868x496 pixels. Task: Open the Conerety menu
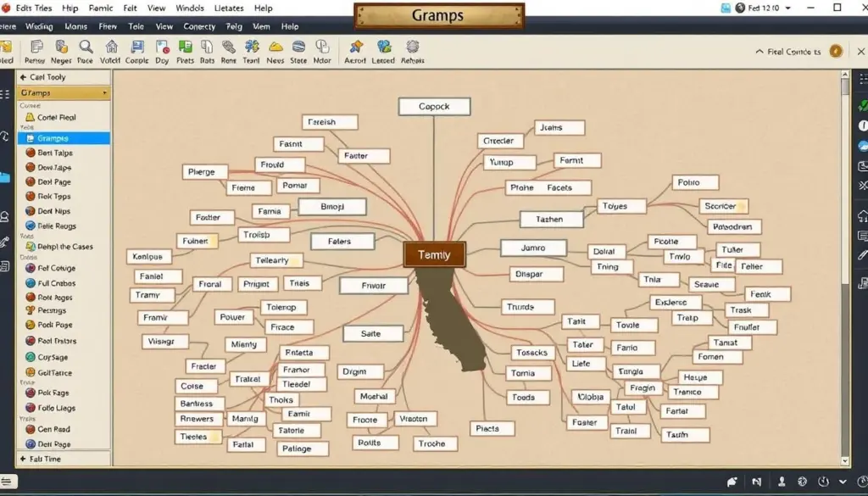(x=198, y=26)
